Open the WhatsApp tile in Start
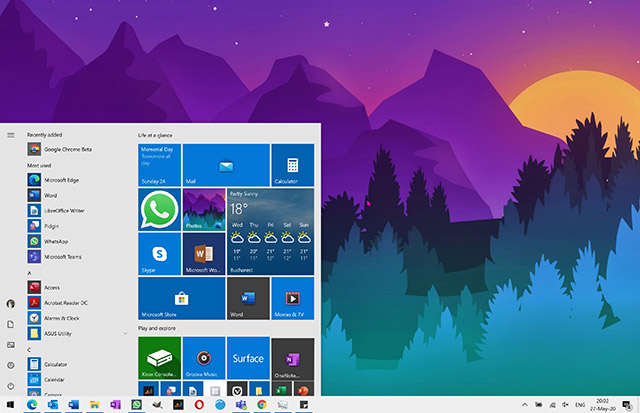The width and height of the screenshot is (640, 413). pyautogui.click(x=159, y=209)
